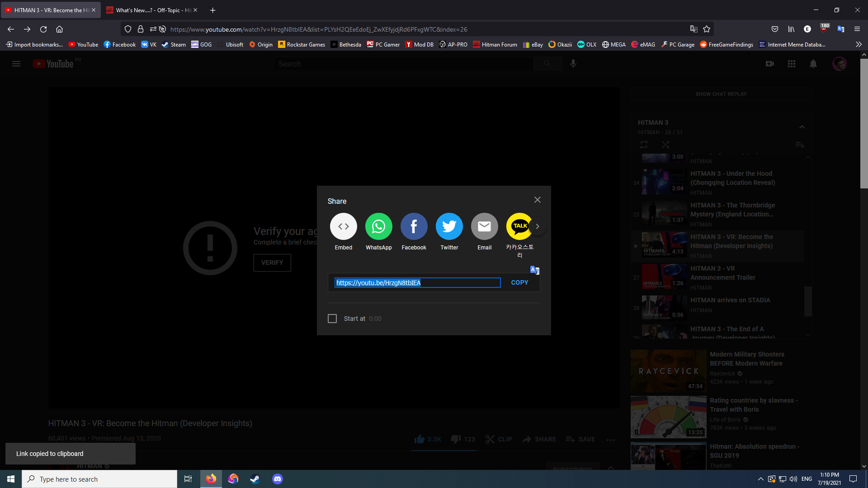868x488 pixels.
Task: Open the GOG bookmark
Action: 202,44
